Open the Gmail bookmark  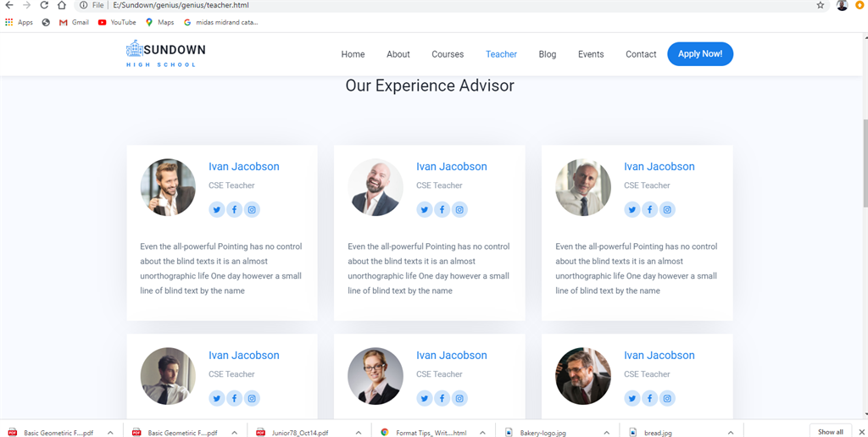pyautogui.click(x=75, y=23)
